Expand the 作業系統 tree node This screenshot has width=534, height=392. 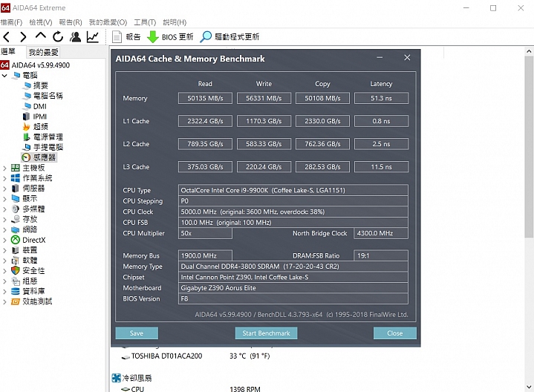click(4, 178)
